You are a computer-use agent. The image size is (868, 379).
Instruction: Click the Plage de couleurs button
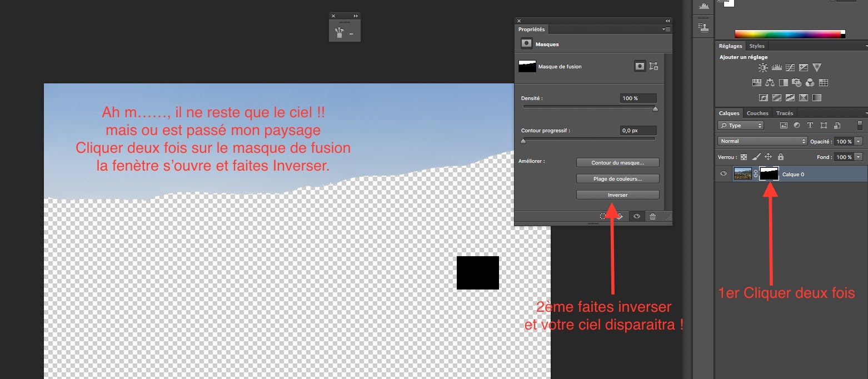[618, 179]
